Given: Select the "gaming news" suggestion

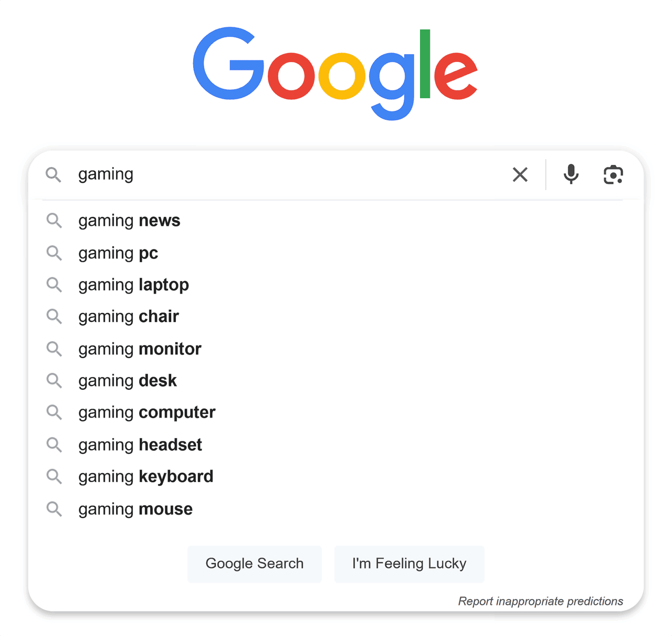Looking at the screenshot, I should (x=129, y=221).
